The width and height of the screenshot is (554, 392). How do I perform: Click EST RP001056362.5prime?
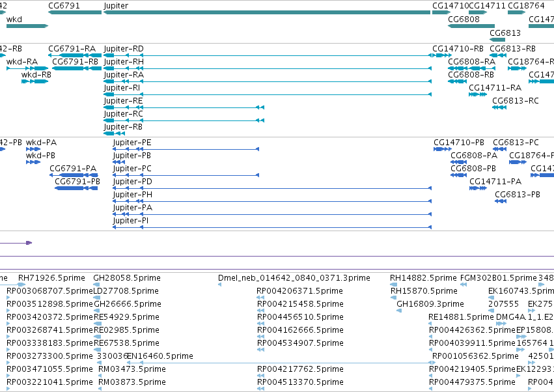tap(475, 356)
